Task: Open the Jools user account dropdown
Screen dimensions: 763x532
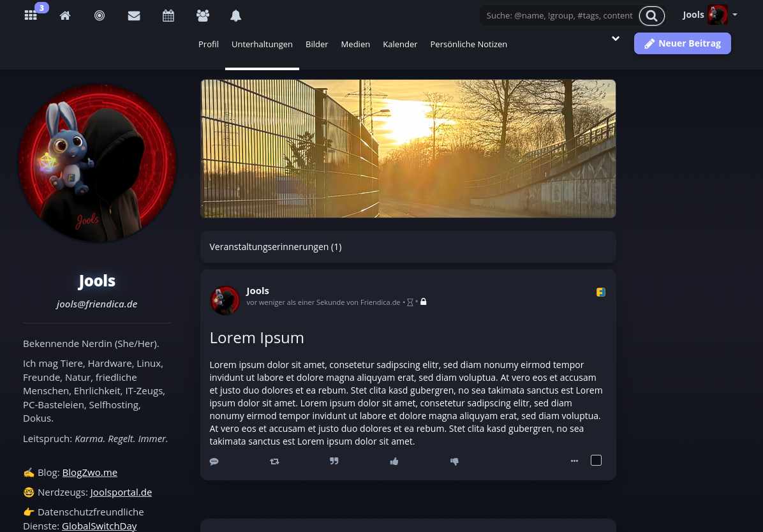Action: [x=710, y=15]
